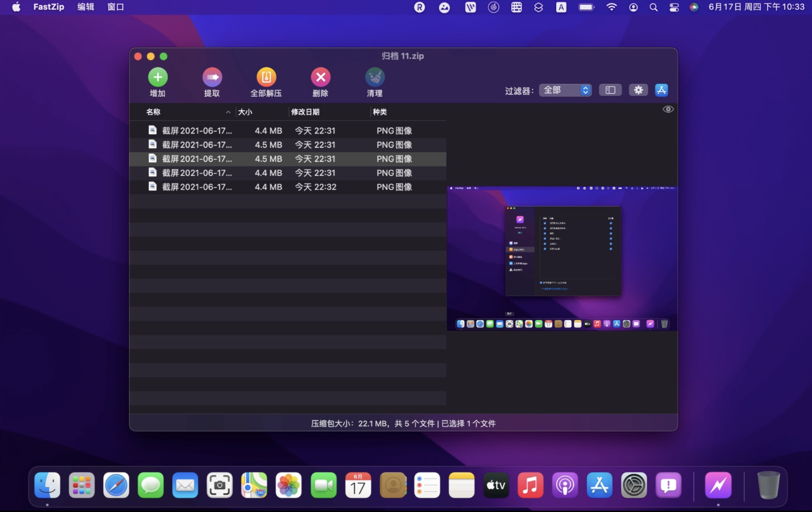
Task: Open Podcasts from the Dock
Action: point(565,485)
